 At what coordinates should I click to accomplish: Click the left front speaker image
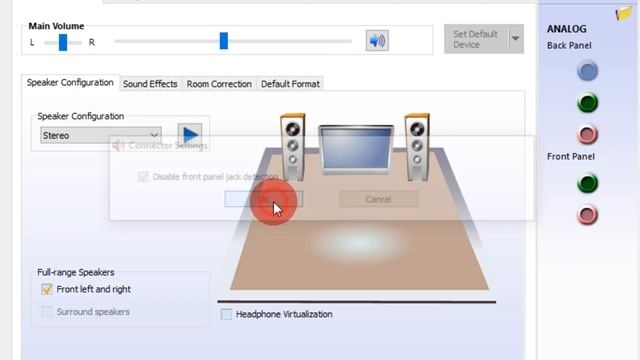coord(293,147)
